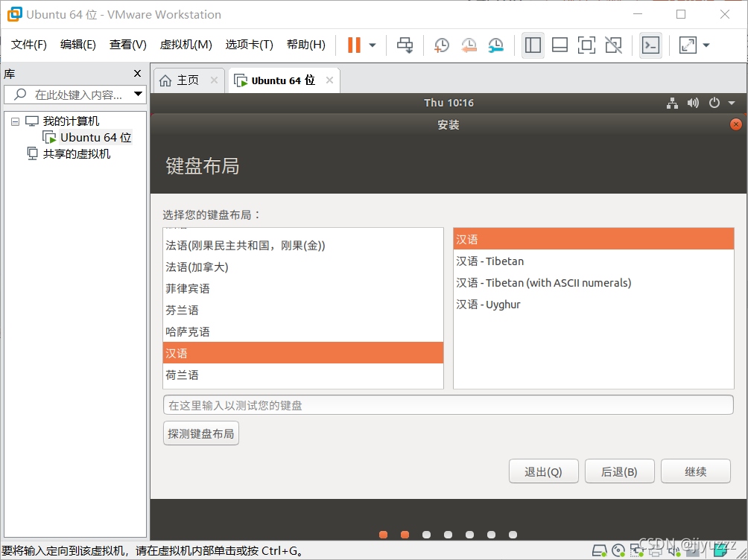Open the Ubuntu system menu arrow
This screenshot has width=748, height=560.
(x=732, y=103)
